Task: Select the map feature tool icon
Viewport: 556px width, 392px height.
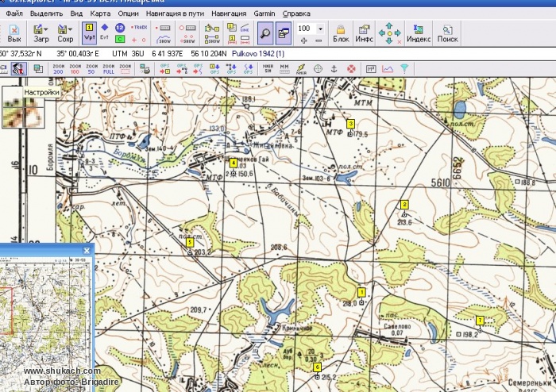Action: tap(212, 28)
